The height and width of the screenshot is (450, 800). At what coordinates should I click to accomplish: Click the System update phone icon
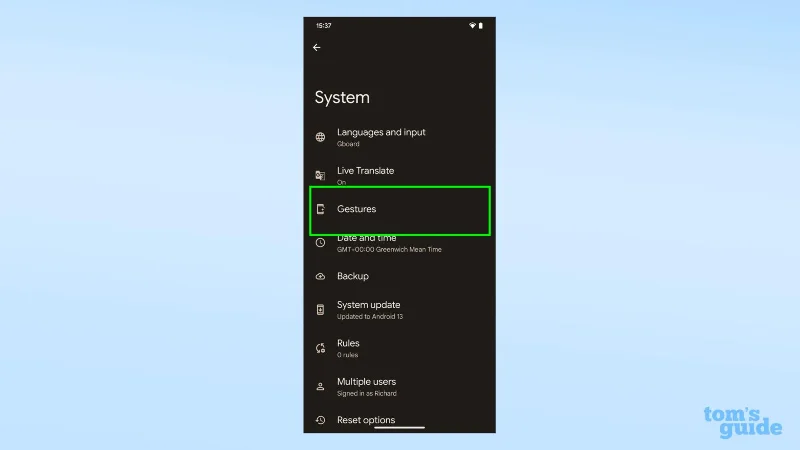pyautogui.click(x=320, y=310)
